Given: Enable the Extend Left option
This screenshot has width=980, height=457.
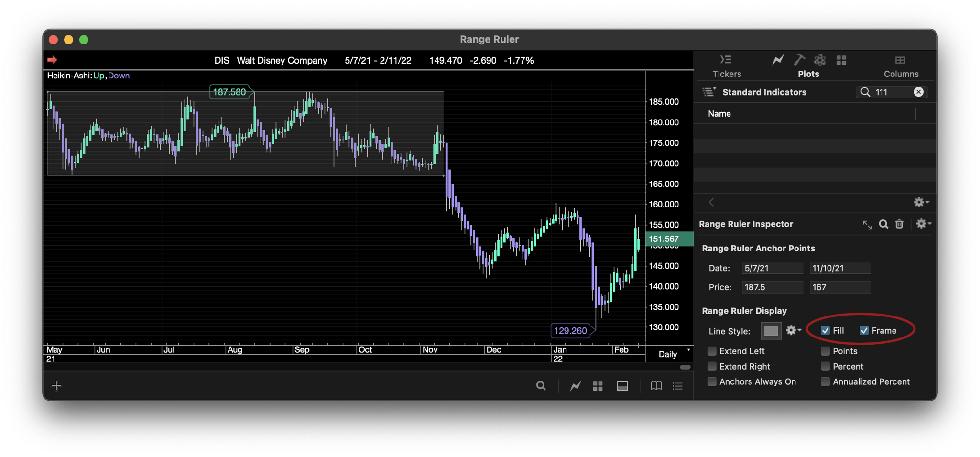Looking at the screenshot, I should click(x=712, y=351).
